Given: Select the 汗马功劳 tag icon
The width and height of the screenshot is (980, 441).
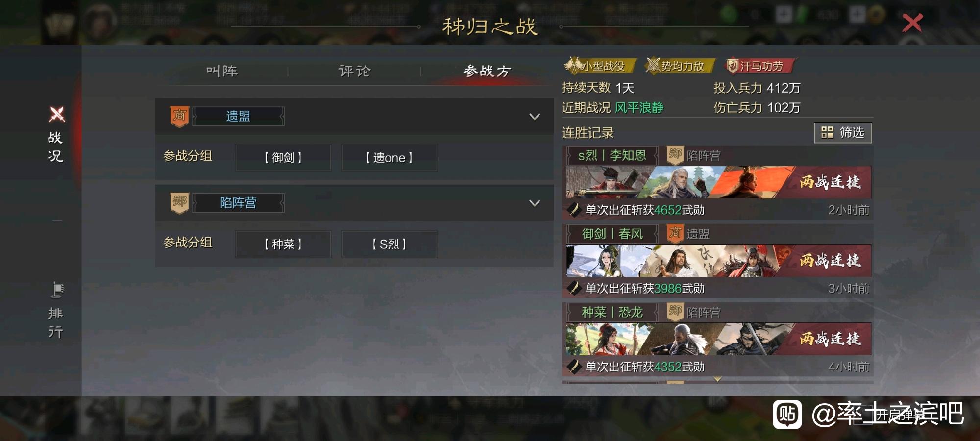Looking at the screenshot, I should [732, 66].
